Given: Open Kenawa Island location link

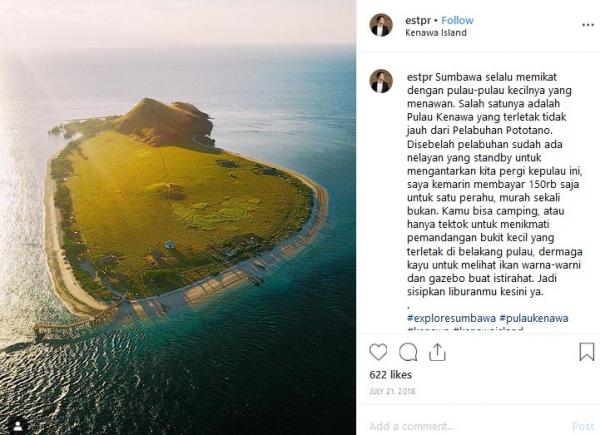Looking at the screenshot, I should [x=436, y=33].
